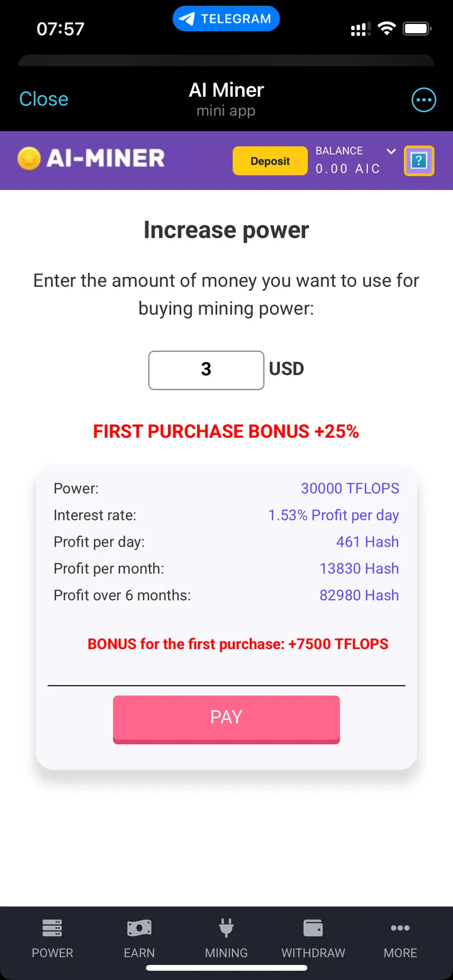Tap the AI-MINER brand title text
This screenshot has height=980, width=453.
106,159
